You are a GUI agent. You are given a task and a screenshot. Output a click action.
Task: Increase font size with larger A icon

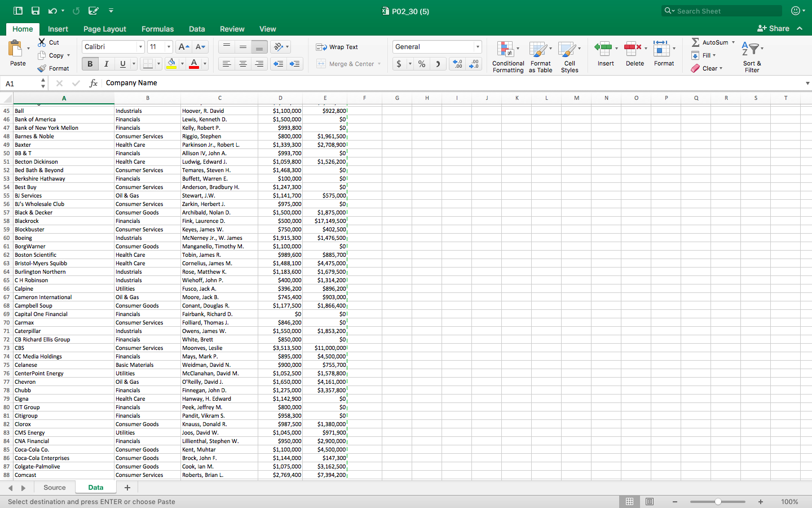click(x=183, y=47)
